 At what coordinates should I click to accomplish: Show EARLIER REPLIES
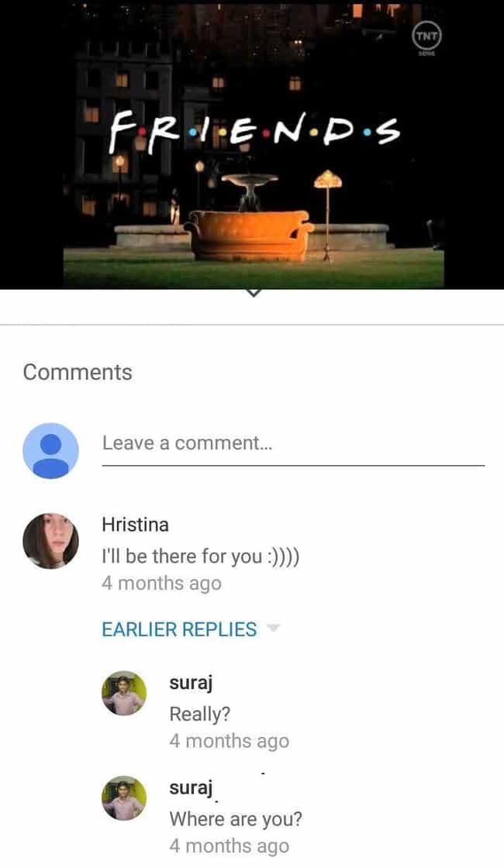pyautogui.click(x=179, y=629)
